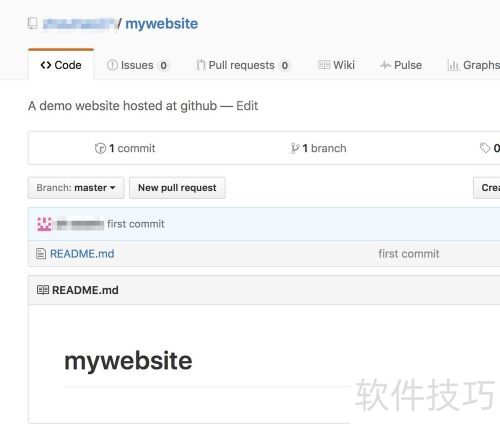Click the Graphs bar-chart icon
This screenshot has width=500, height=432.
(x=453, y=65)
